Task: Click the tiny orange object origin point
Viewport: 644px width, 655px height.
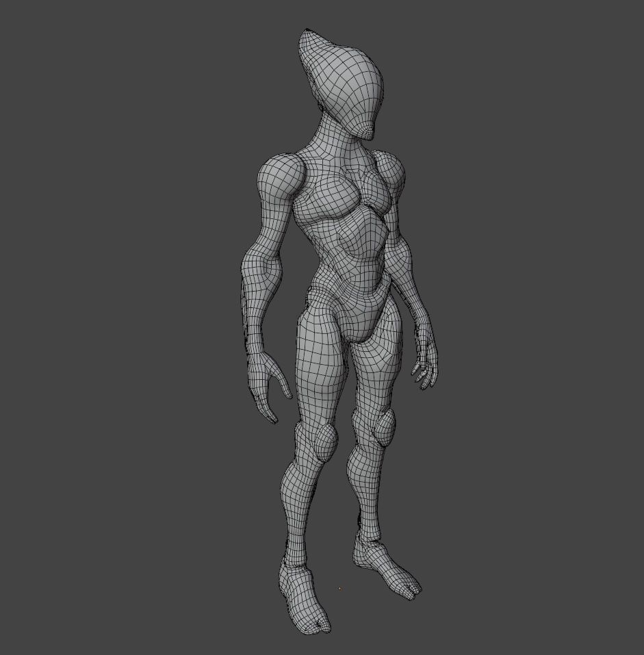Action: click(339, 588)
